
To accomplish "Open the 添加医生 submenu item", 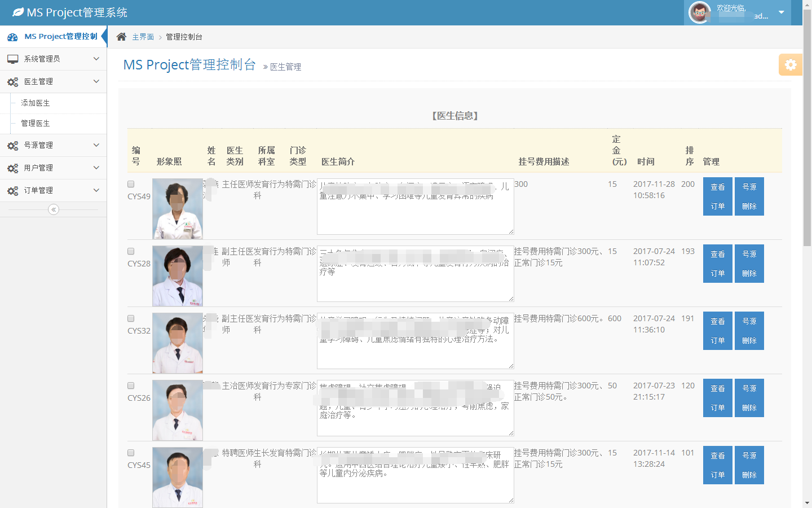I will tap(36, 103).
